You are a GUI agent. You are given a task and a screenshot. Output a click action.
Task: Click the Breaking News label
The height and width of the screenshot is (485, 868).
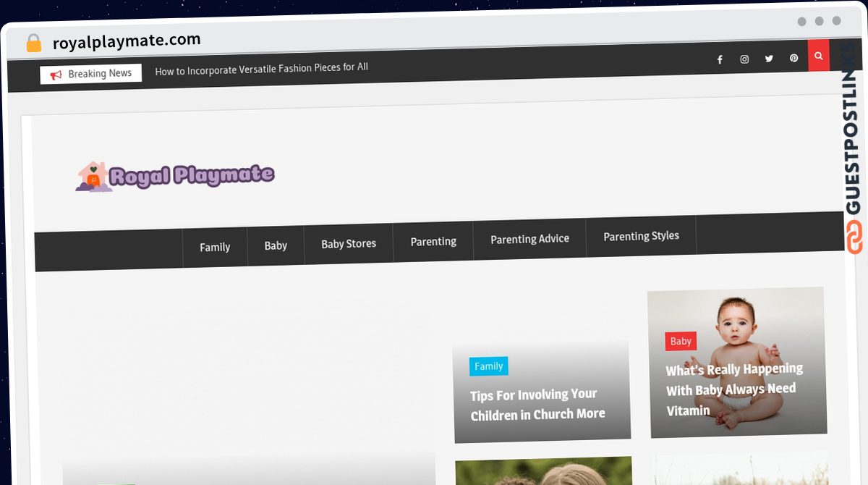(x=100, y=74)
